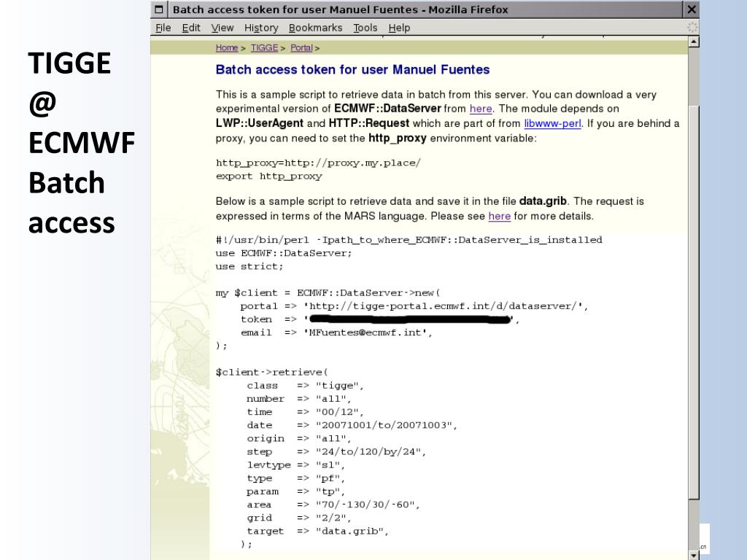
Task: Open the History menu
Action: (261, 28)
